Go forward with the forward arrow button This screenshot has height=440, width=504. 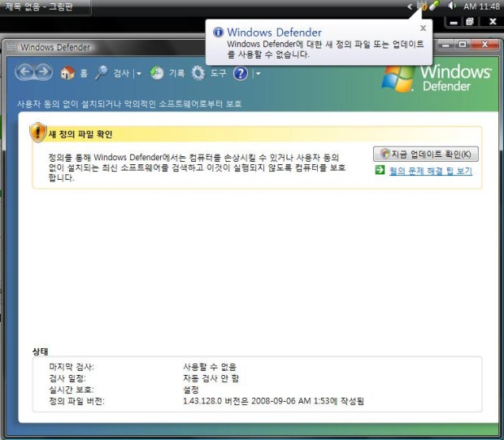(x=43, y=72)
